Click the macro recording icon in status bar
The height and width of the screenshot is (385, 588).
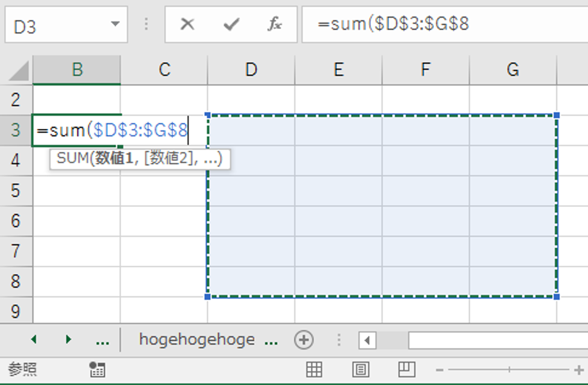point(97,370)
